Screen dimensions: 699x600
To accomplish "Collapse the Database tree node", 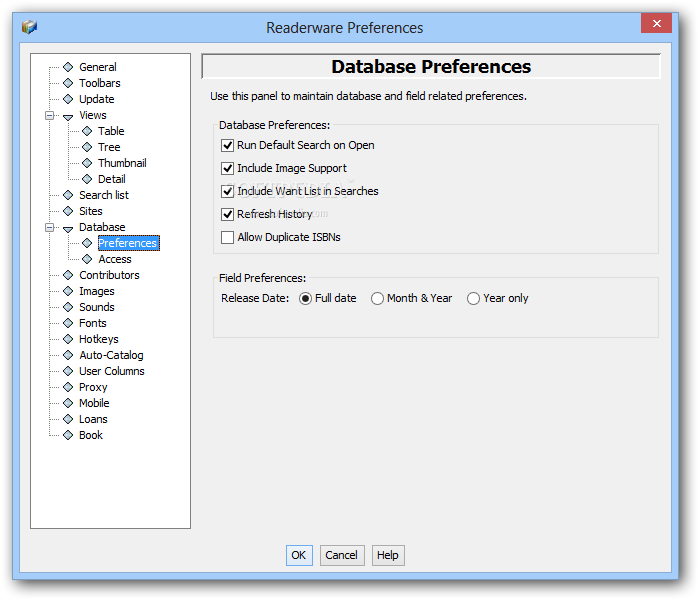I will pyautogui.click(x=50, y=228).
